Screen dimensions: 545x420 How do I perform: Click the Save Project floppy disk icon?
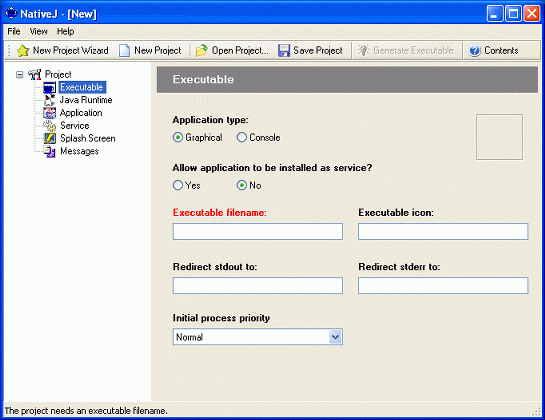(284, 51)
